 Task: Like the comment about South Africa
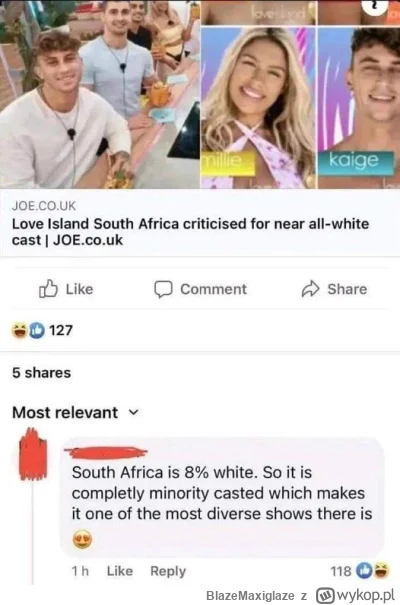(120, 571)
